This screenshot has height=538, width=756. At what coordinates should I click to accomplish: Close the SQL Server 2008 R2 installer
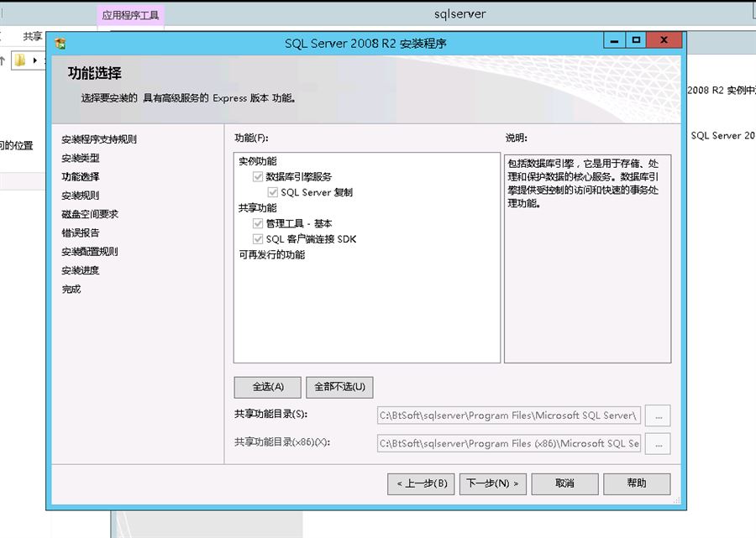[664, 40]
